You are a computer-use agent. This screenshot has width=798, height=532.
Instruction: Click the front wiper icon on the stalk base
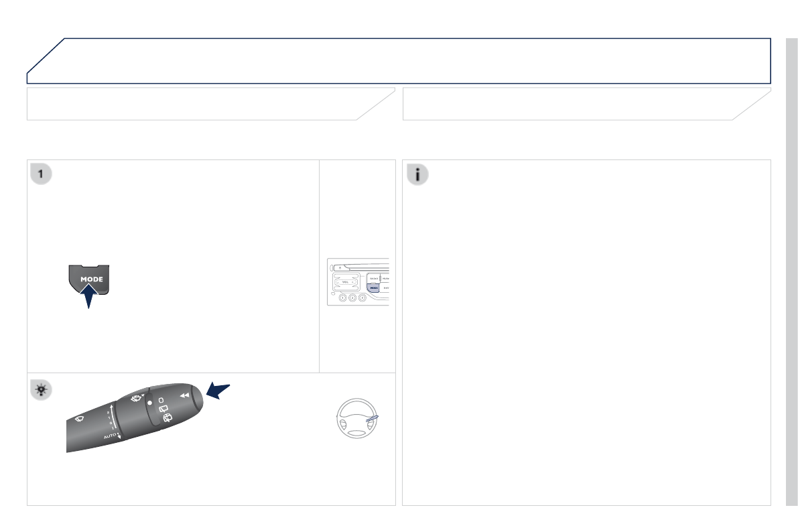[80, 419]
